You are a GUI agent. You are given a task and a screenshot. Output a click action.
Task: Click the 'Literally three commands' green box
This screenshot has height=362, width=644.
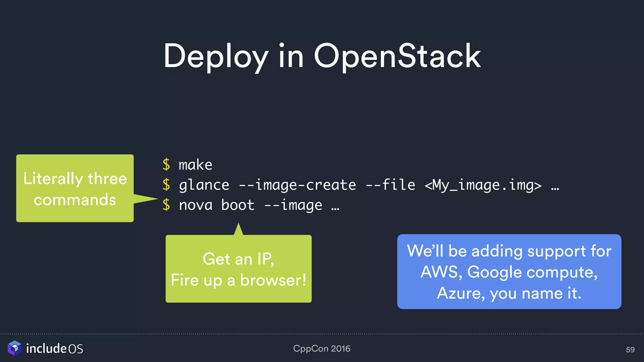tap(75, 189)
